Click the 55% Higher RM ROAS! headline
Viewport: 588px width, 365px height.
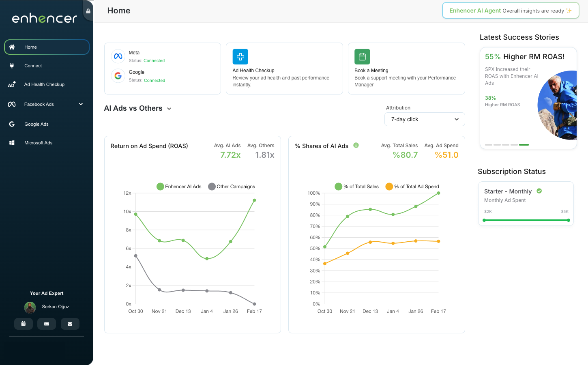coord(525,57)
